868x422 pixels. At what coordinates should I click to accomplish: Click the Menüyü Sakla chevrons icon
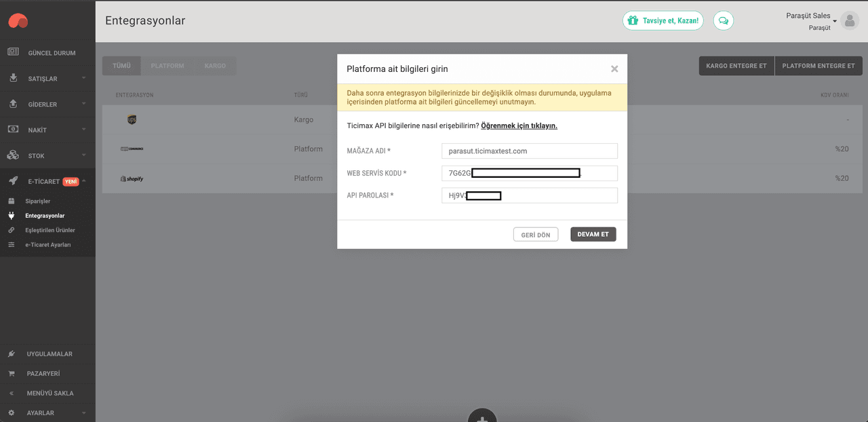(11, 393)
